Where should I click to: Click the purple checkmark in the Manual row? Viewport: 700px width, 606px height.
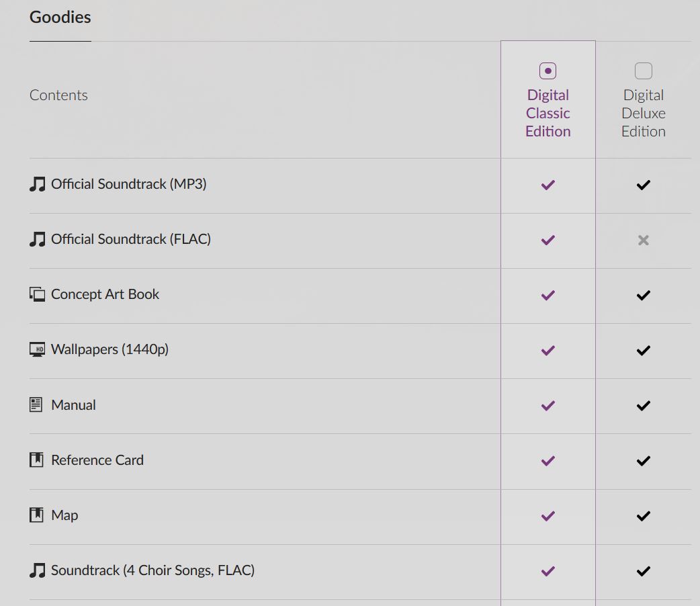tap(548, 406)
